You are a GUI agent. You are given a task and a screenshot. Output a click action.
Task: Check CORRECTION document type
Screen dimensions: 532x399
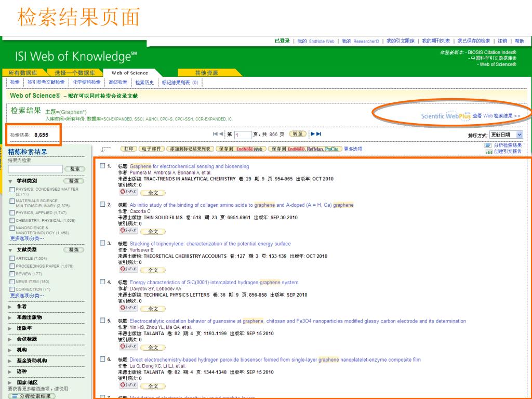tap(12, 290)
